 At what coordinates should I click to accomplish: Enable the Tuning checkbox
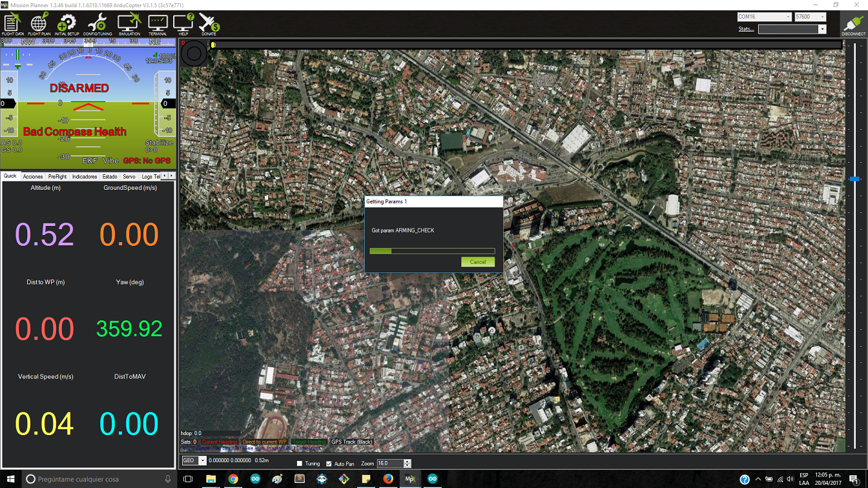(300, 463)
